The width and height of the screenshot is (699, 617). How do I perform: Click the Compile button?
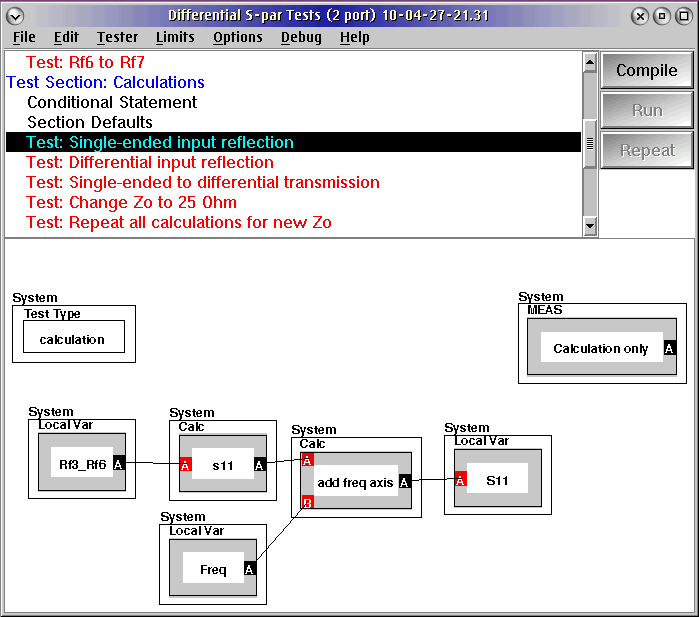(646, 70)
